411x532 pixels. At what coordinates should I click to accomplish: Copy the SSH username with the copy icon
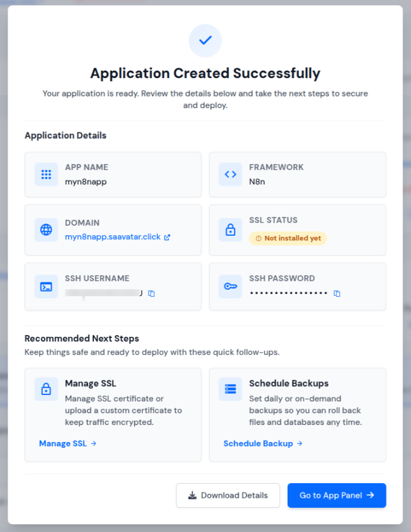(151, 293)
